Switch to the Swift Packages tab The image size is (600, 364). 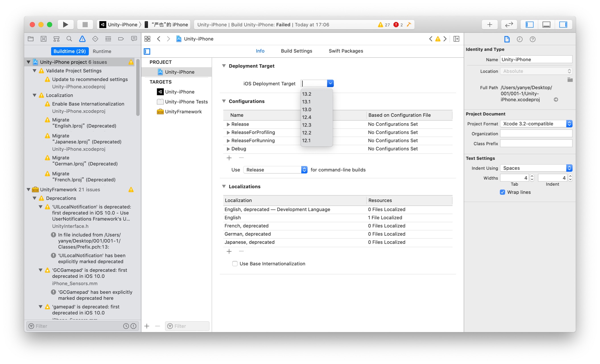346,51
